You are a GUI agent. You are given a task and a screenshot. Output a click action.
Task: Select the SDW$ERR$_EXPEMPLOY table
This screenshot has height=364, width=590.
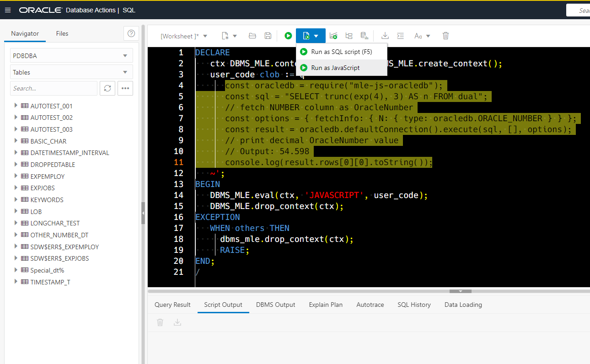click(64, 247)
